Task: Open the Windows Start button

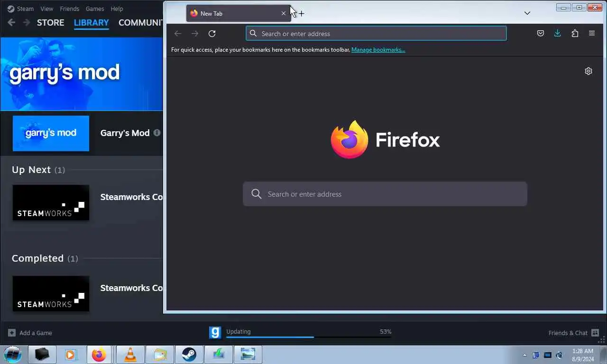Action: point(13,354)
